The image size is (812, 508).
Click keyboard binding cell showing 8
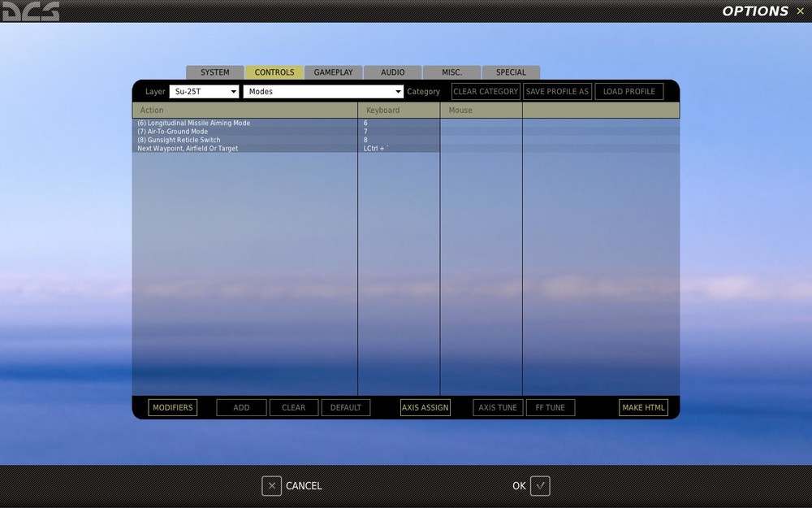point(399,140)
